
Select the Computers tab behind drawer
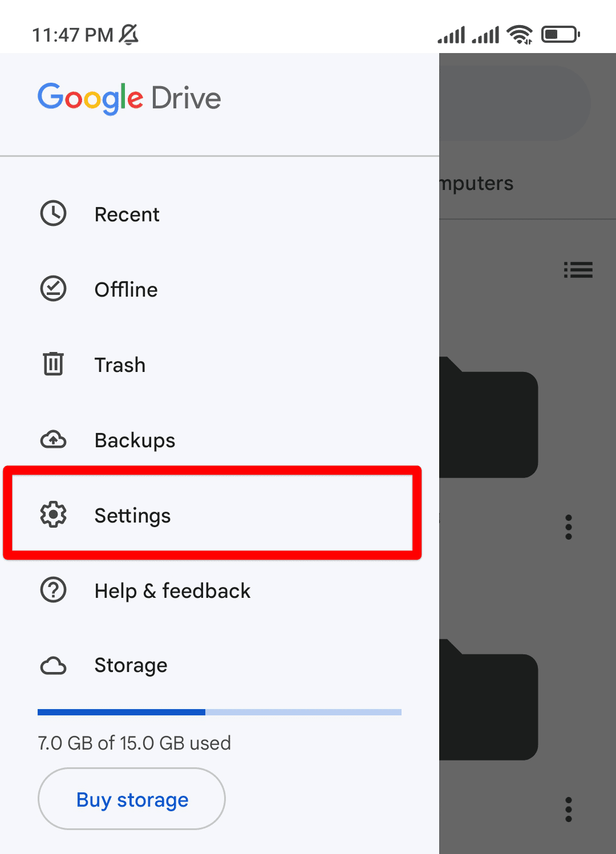[477, 183]
